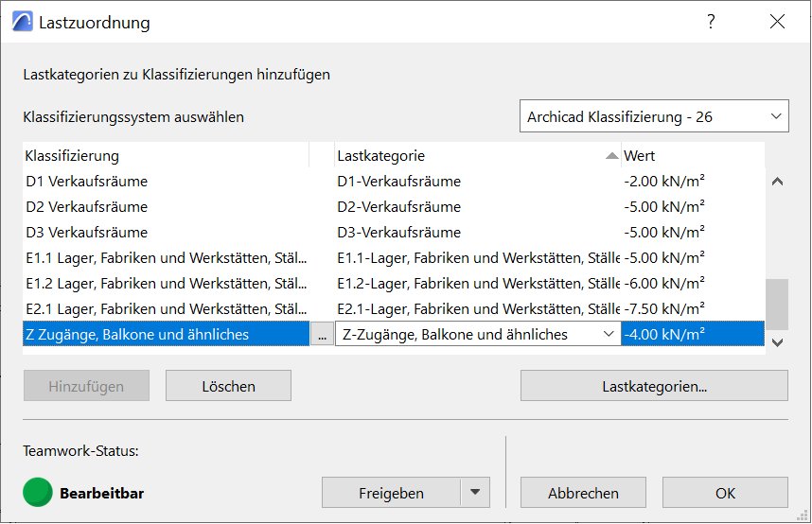Click the sort arrow in Lastkategorie header
This screenshot has height=524, width=812.
(x=611, y=156)
